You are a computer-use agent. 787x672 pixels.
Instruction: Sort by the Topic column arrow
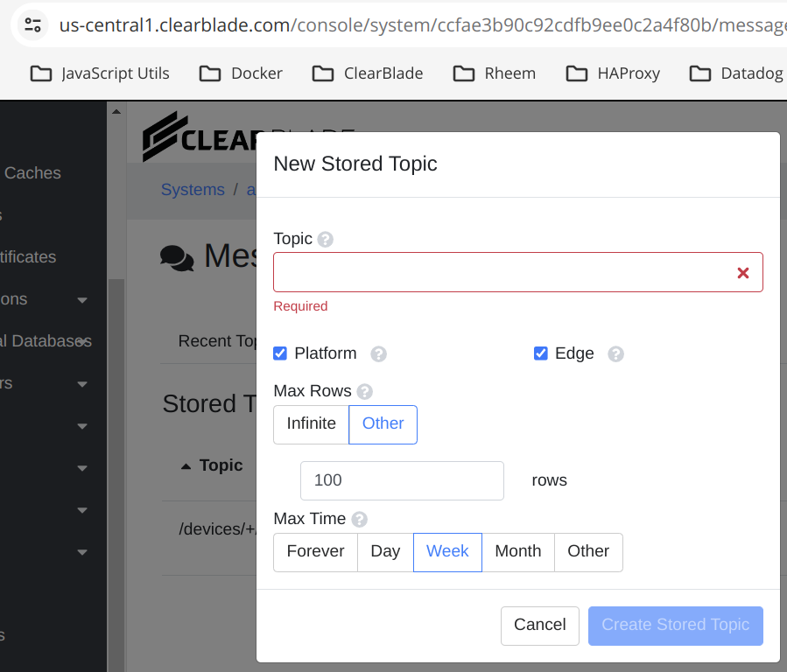[186, 466]
